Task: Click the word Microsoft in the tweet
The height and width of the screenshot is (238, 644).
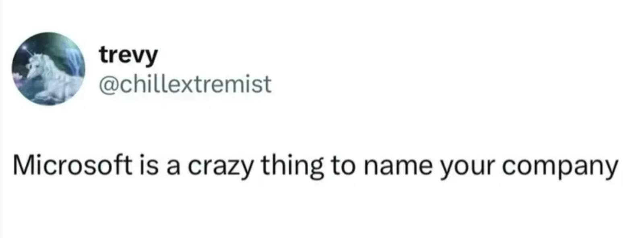Action: pos(72,165)
